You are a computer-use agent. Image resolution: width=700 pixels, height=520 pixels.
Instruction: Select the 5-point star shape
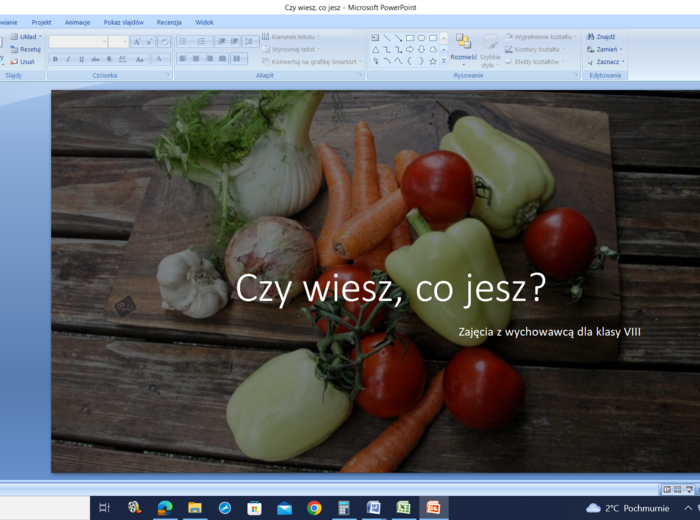433,61
